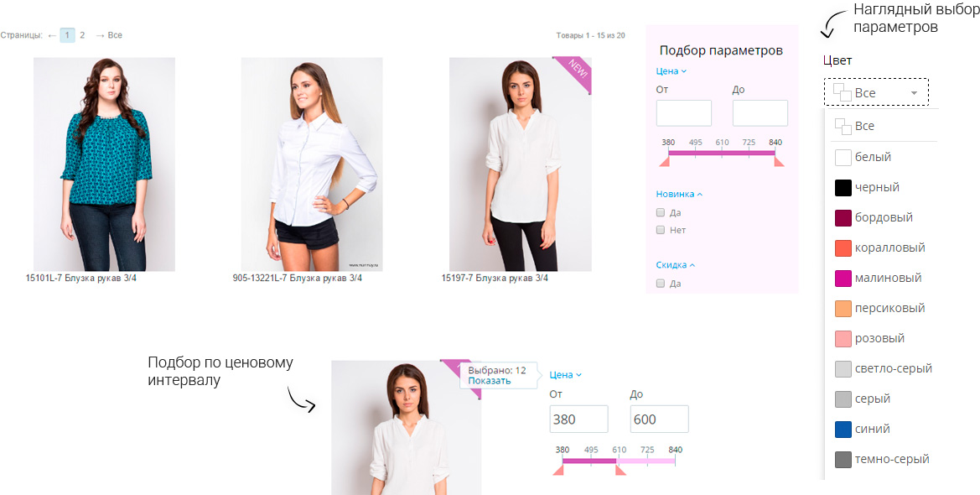Click the Показать link in the tooltip
The image size is (980, 495).
[x=490, y=381]
